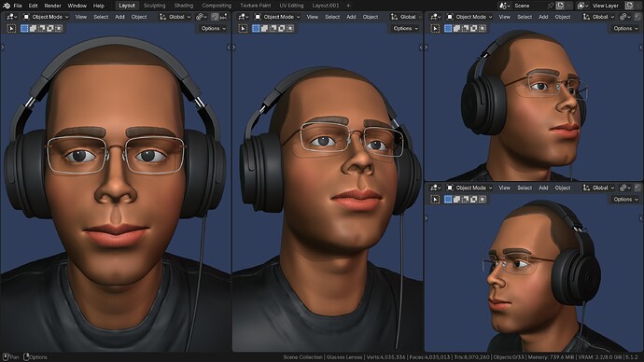644x362 pixels.
Task: Choose Intersect selection mode in left viewport
Action: coord(59,28)
